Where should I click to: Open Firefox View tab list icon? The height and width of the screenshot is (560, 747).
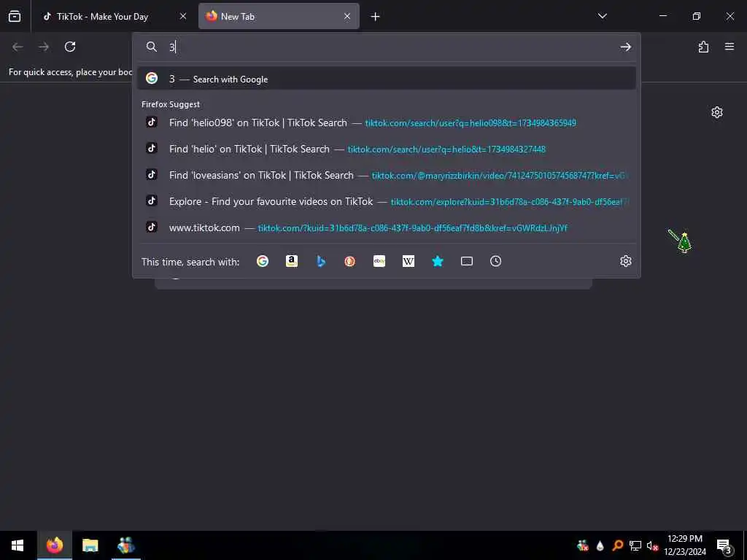tap(15, 17)
